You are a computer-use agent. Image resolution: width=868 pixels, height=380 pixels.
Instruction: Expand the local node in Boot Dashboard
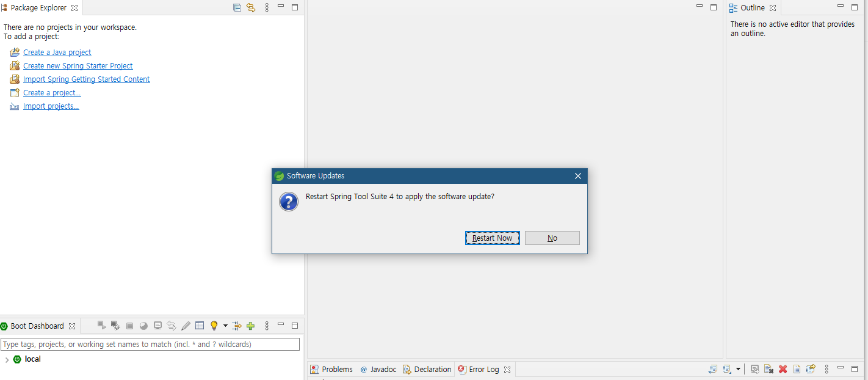click(x=7, y=360)
